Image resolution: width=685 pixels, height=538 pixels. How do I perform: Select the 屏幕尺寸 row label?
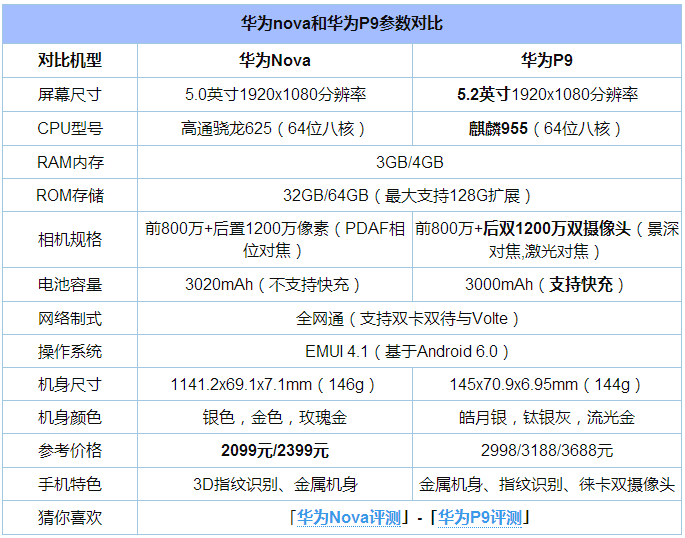tap(70, 95)
